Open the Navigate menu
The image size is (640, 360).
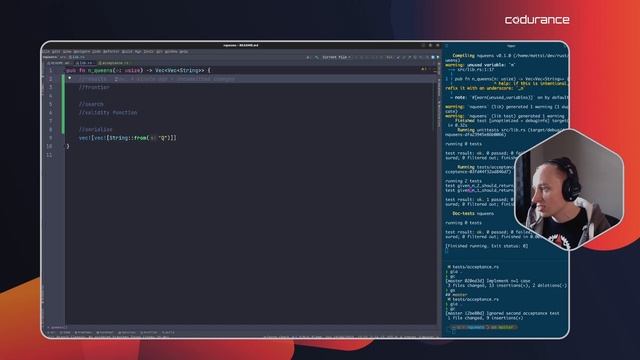[x=82, y=52]
